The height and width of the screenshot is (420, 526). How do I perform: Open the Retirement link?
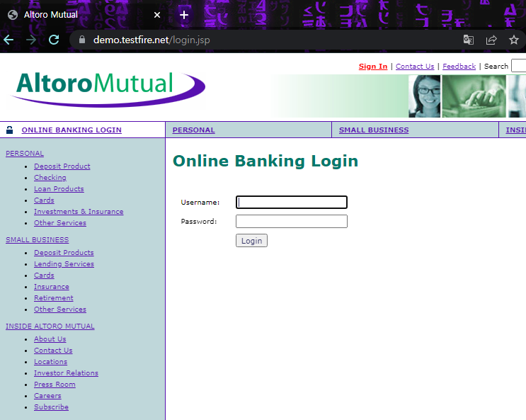53,298
